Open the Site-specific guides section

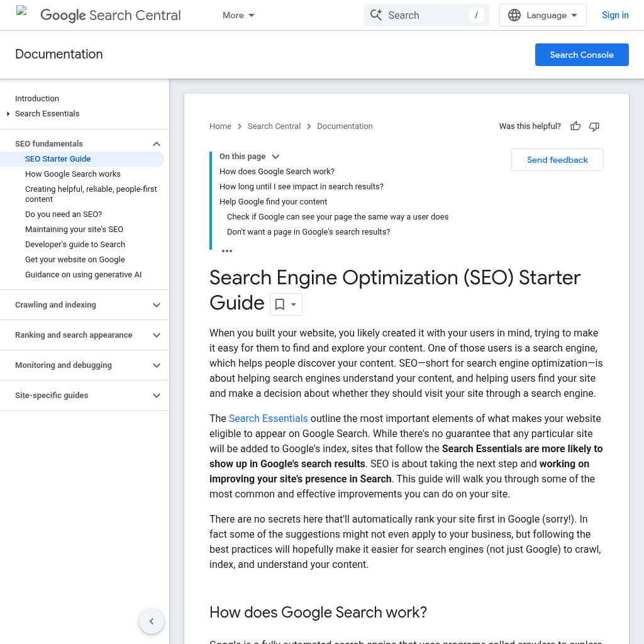click(x=84, y=395)
